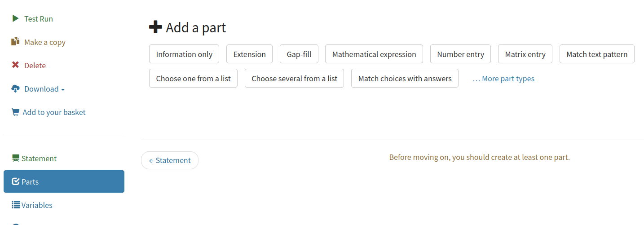This screenshot has width=644, height=225.
Task: Add a Match choices with answers part
Action: pyautogui.click(x=405, y=79)
